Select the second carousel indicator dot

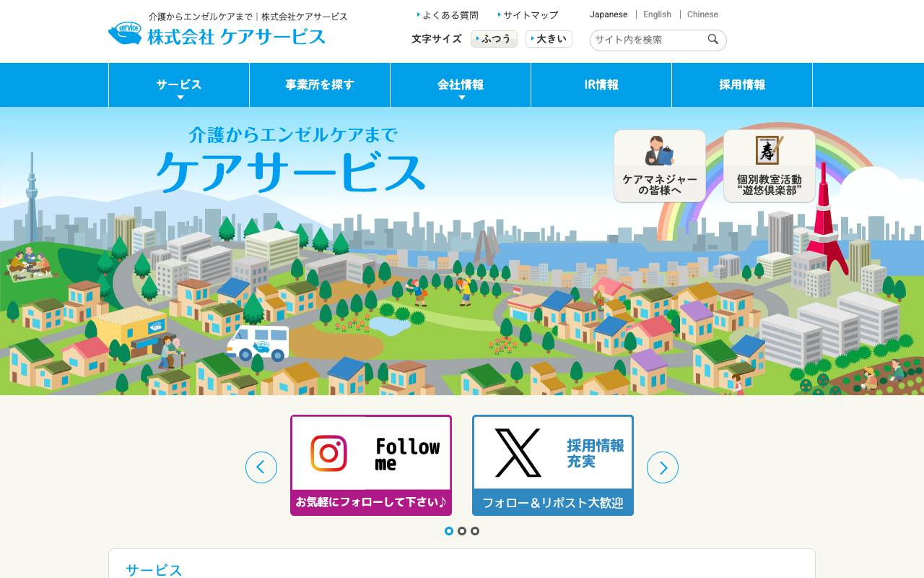[462, 531]
